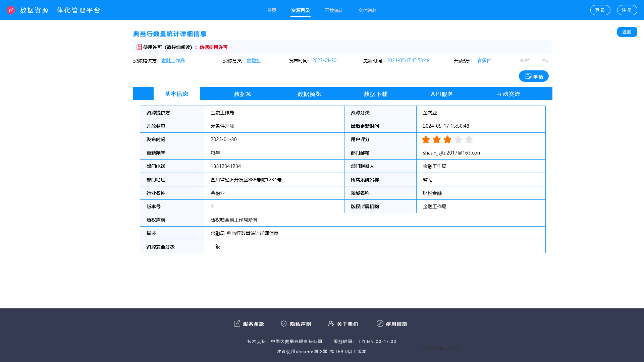644x362 pixels.
Task: Open 使用指南 compass icon link
Action: tap(380, 323)
